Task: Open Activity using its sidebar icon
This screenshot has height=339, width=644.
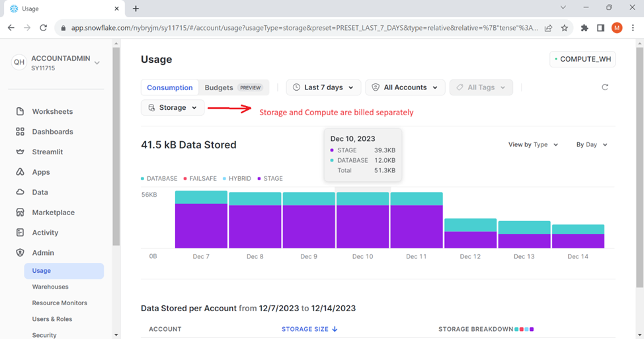Action: (x=20, y=232)
